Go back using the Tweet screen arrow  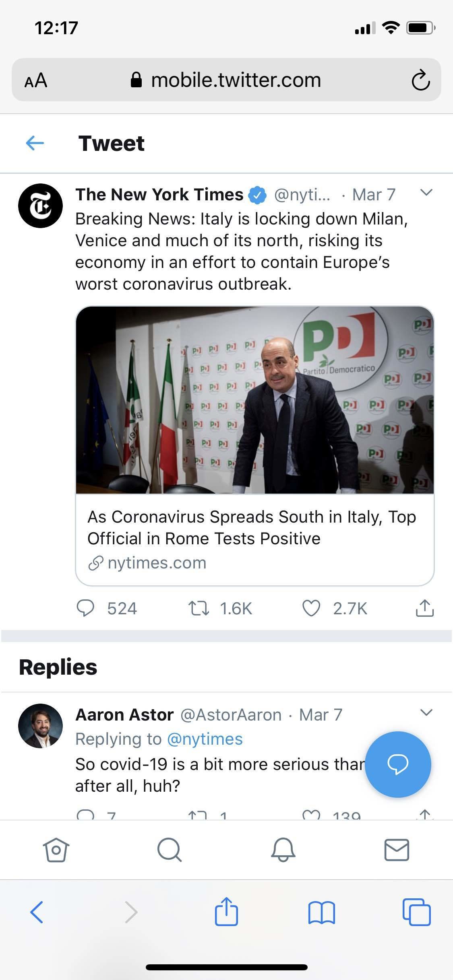(34, 143)
